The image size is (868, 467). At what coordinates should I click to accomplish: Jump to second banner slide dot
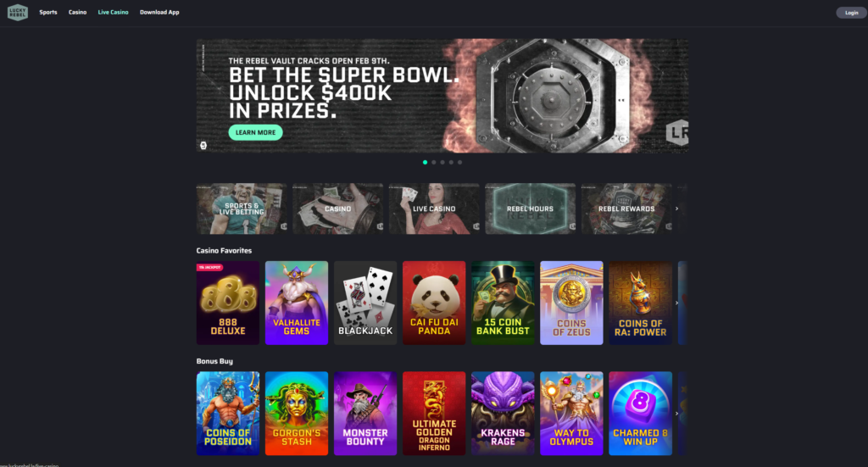pyautogui.click(x=434, y=162)
